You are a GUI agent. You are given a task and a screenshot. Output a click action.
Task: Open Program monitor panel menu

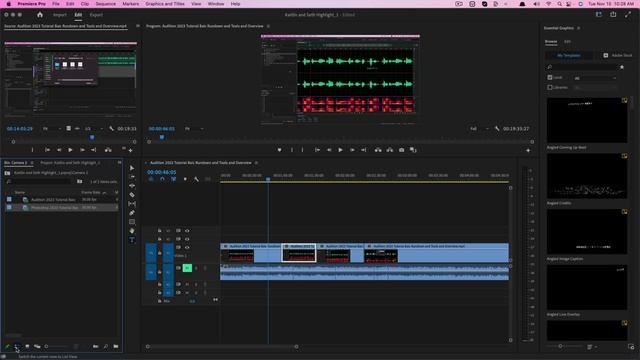[x=268, y=26]
